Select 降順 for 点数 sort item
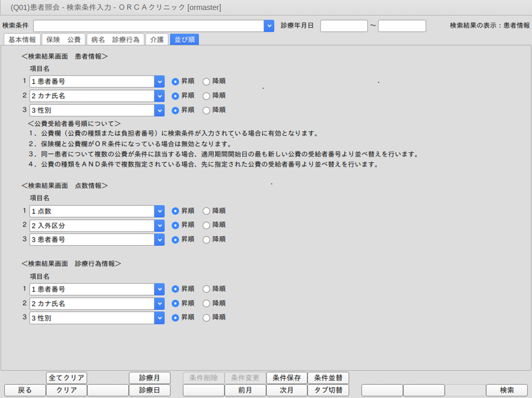The height and width of the screenshot is (398, 532). tap(207, 211)
